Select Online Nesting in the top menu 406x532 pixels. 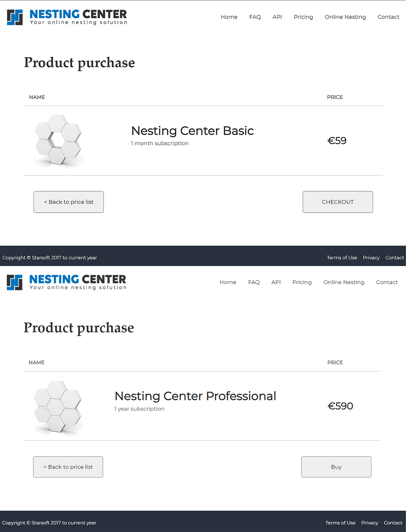point(345,17)
